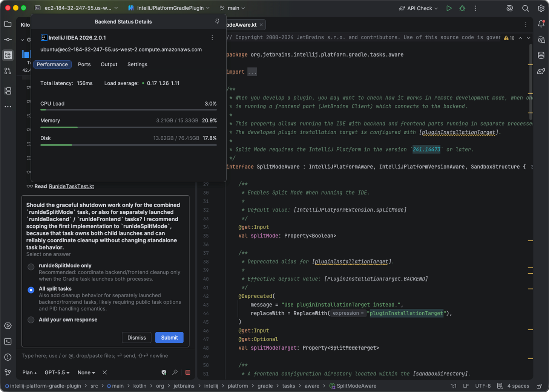
Task: Select 'Add your own response' option
Action: [x=31, y=320]
